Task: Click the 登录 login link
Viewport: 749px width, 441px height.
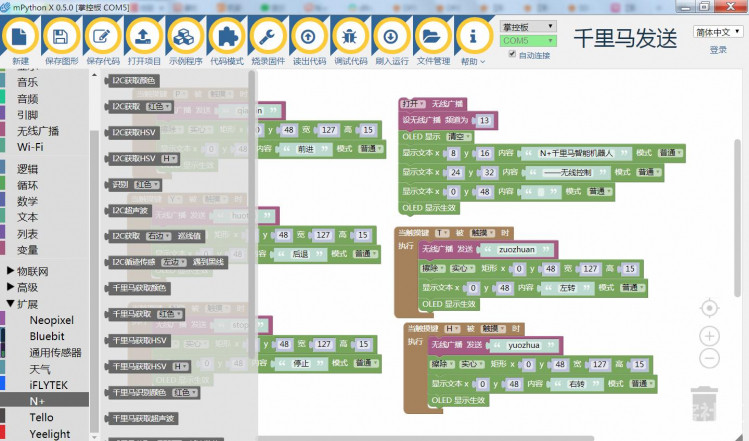Action: tap(718, 50)
